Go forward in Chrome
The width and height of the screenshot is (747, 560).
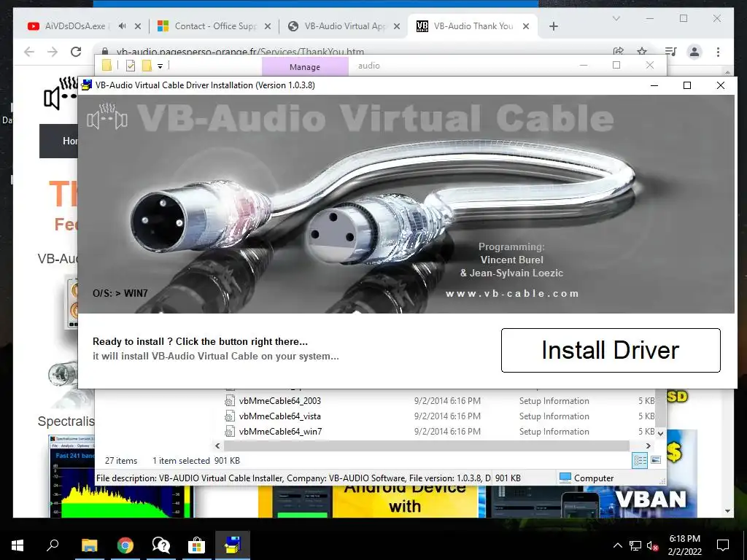click(53, 52)
